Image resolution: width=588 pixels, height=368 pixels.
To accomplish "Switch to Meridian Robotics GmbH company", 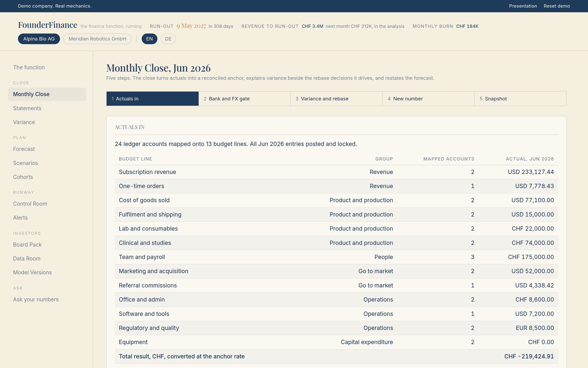I will pyautogui.click(x=97, y=39).
